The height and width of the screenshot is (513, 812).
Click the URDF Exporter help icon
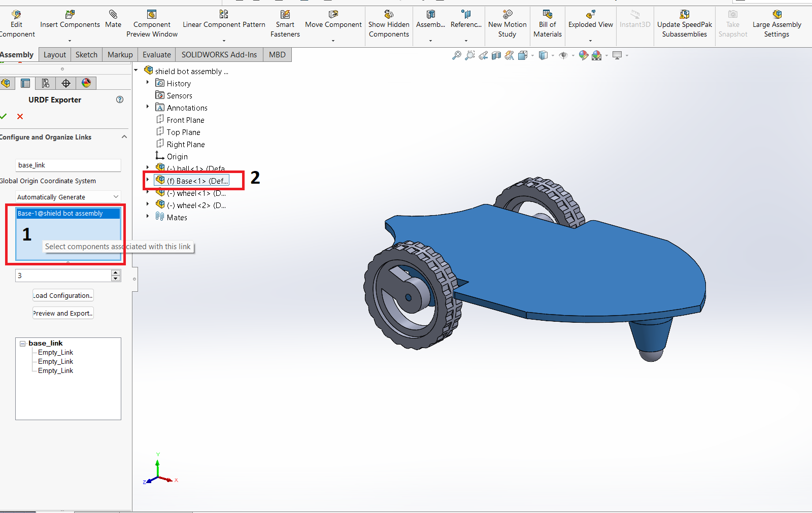click(120, 99)
